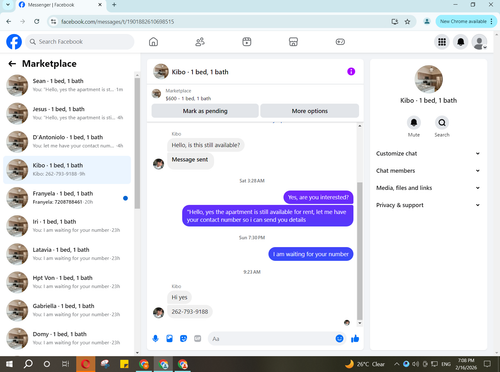Open the tab search dropdown in Chrome
Viewport: 500px width, 372px height.
tap(8, 5)
